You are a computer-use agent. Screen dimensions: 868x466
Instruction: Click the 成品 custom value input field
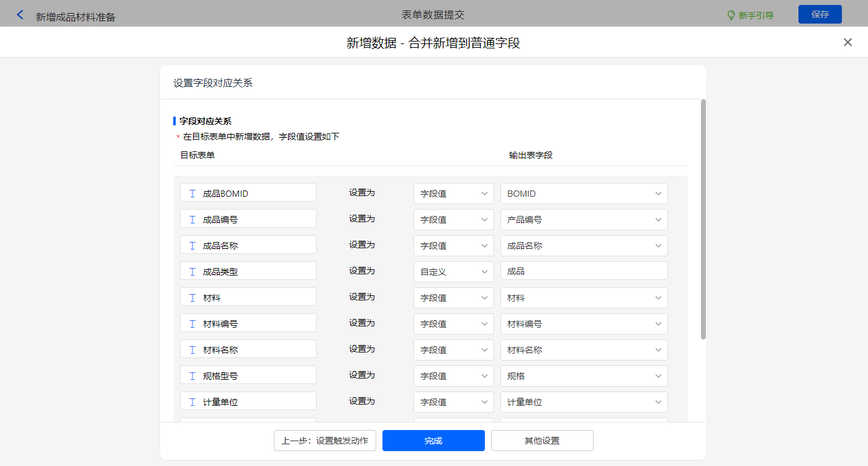coord(584,272)
